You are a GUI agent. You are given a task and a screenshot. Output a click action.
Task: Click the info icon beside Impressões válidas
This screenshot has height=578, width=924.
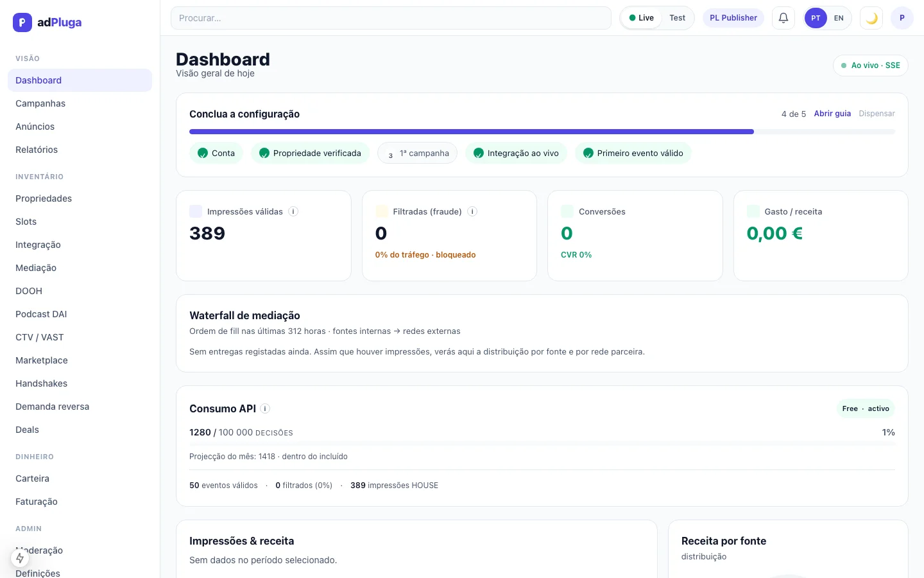tap(293, 211)
